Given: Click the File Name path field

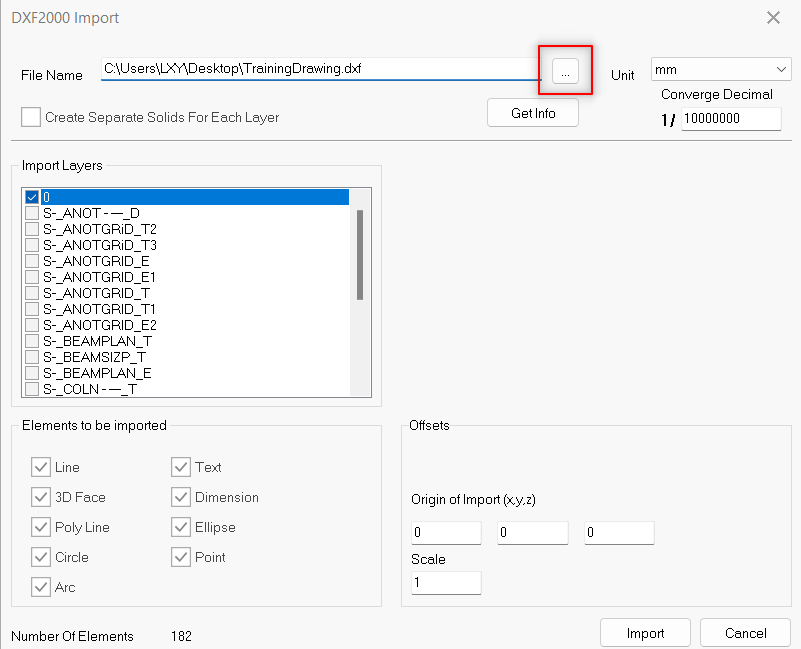Looking at the screenshot, I should point(320,69).
